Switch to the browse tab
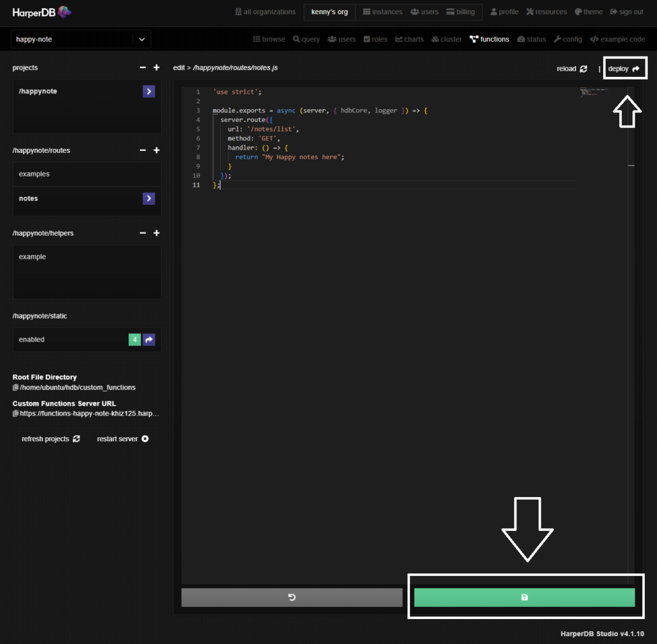The width and height of the screenshot is (657, 644). pos(269,39)
